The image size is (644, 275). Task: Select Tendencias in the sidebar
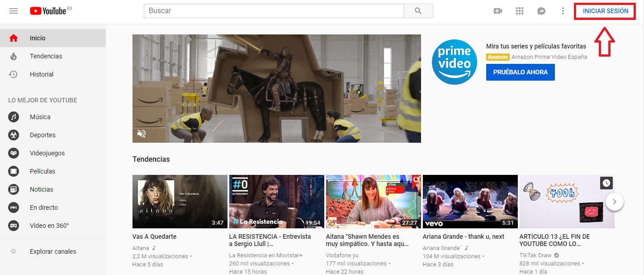click(53, 56)
